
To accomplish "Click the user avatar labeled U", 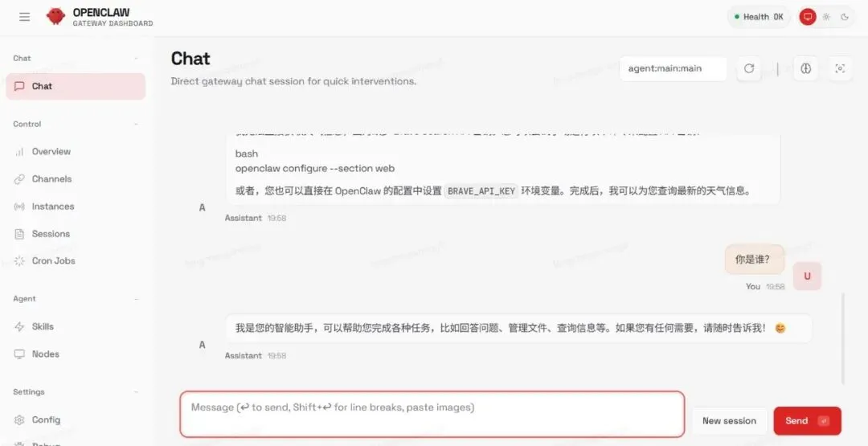I will (x=807, y=276).
